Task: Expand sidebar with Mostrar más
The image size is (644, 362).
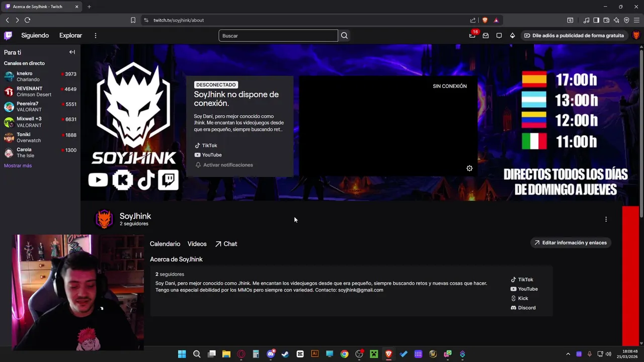Action: tap(18, 165)
